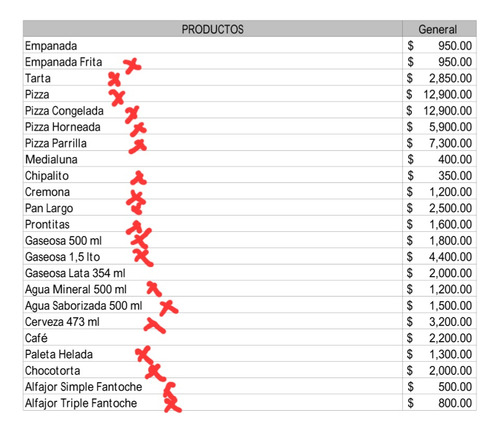Click the red mark beside Pizza Congelada
Image resolution: width=500 pixels, height=433 pixels.
[132, 115]
